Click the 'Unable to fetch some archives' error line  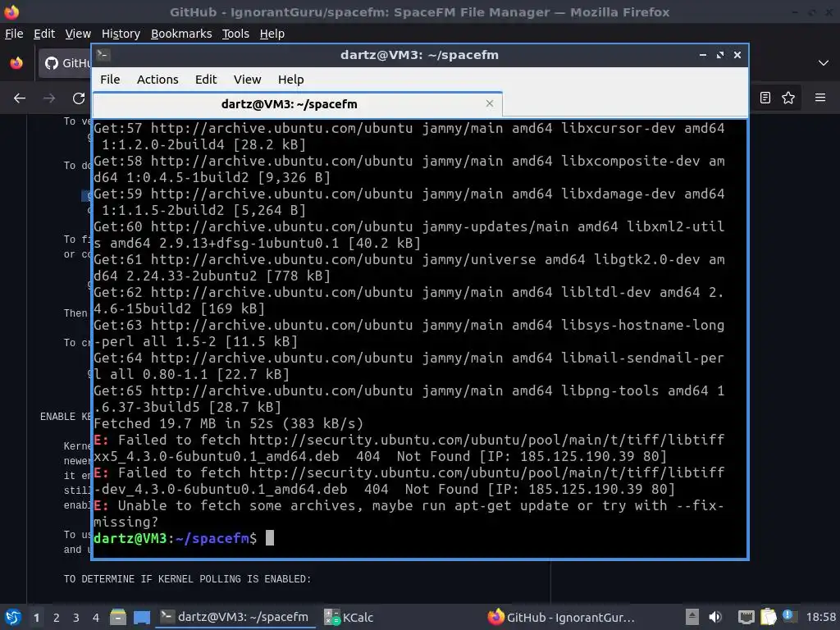pyautogui.click(x=409, y=514)
